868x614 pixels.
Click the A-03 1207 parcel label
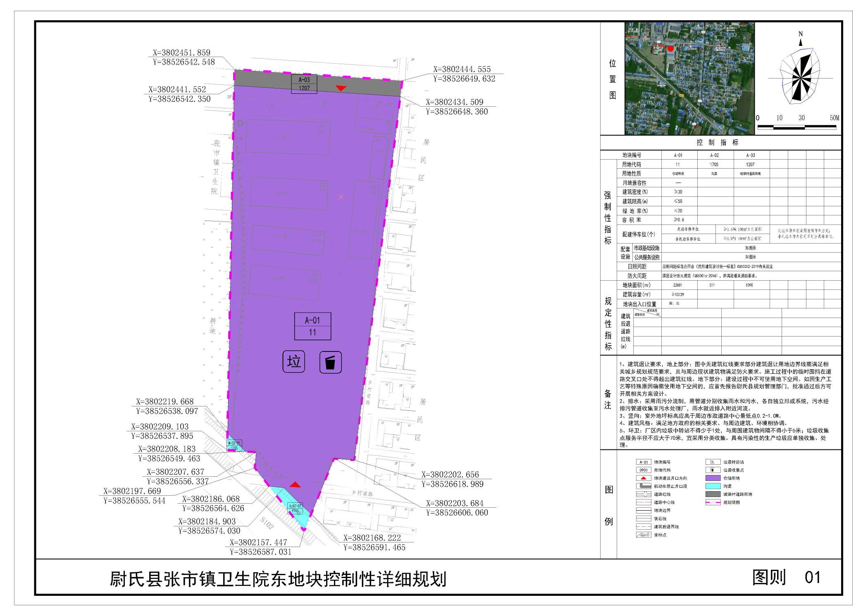coord(304,84)
